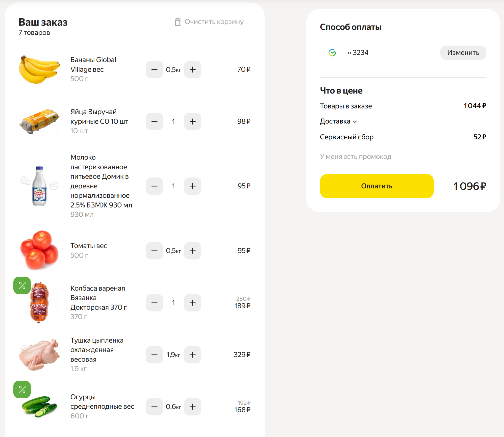
Task: Click the Томаты вес product name
Action: [x=89, y=246]
